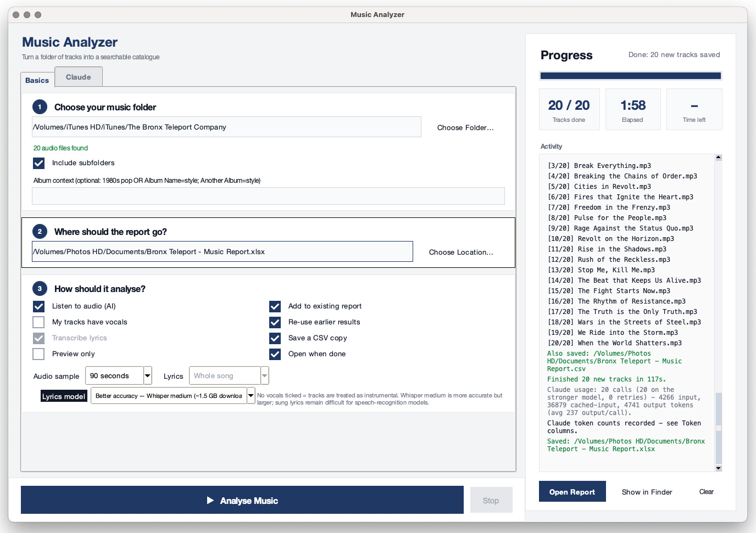The width and height of the screenshot is (756, 533).
Task: Click Choose Location... for the report
Action: (461, 253)
